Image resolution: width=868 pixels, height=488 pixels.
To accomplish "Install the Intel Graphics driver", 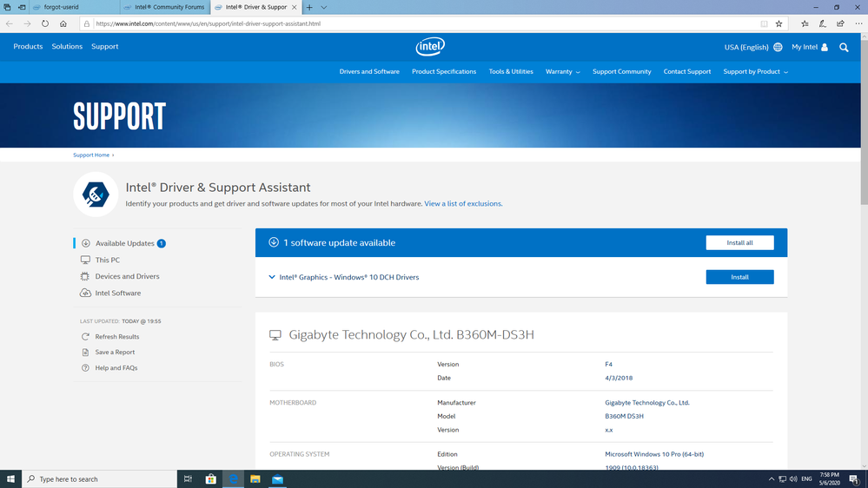I will click(x=739, y=277).
